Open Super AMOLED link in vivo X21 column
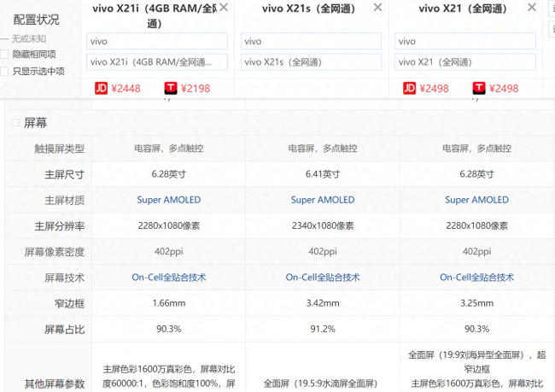The height and width of the screenshot is (392, 555). [x=476, y=200]
